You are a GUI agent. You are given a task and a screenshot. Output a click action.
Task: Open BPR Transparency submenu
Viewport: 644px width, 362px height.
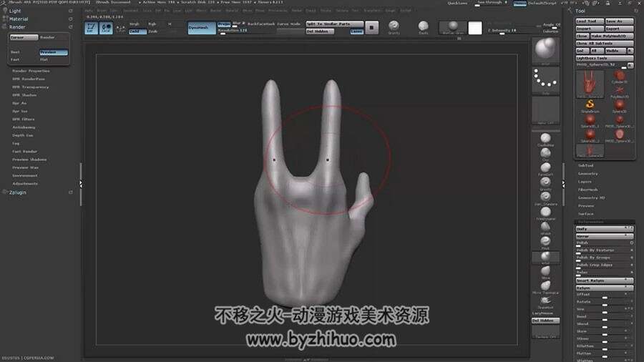click(x=30, y=87)
